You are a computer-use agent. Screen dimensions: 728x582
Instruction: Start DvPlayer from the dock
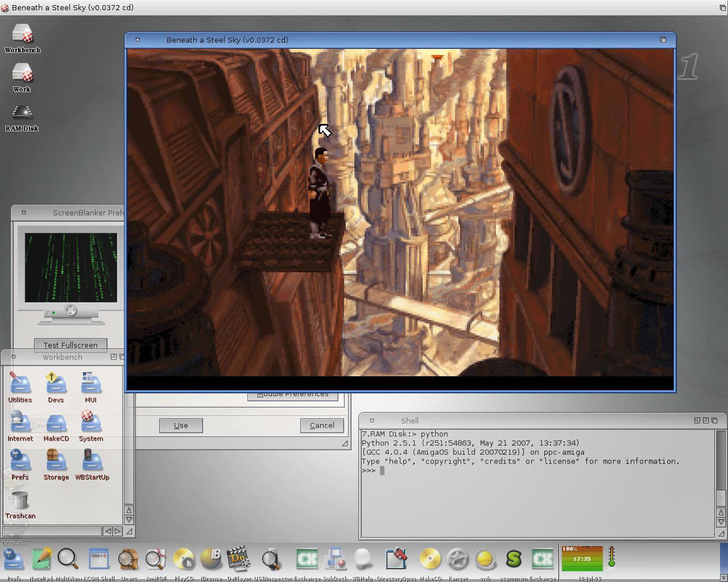coord(239,559)
